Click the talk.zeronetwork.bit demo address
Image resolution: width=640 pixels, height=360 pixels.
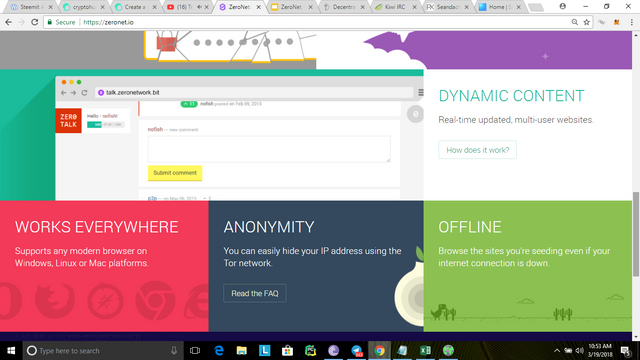click(133, 93)
